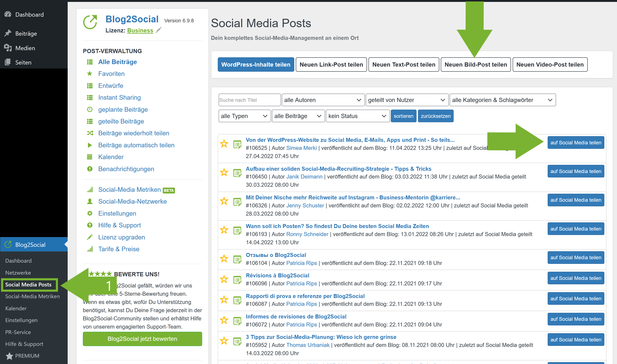The width and height of the screenshot is (617, 364).
Task: Open author Thomas Urbaniak link
Action: (x=308, y=345)
